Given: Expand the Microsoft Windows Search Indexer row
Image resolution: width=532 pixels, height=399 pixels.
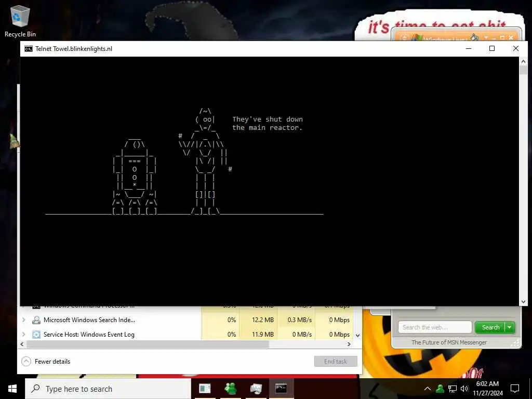Looking at the screenshot, I should pyautogui.click(x=24, y=320).
